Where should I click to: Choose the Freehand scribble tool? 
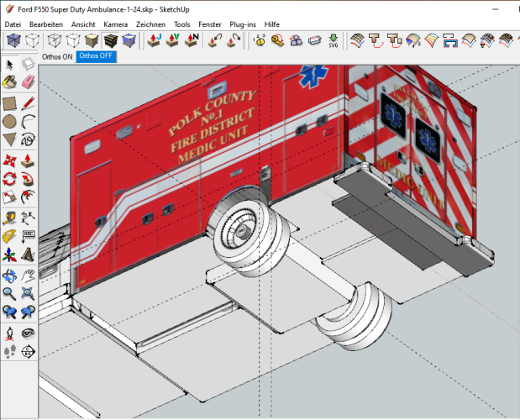(x=29, y=139)
